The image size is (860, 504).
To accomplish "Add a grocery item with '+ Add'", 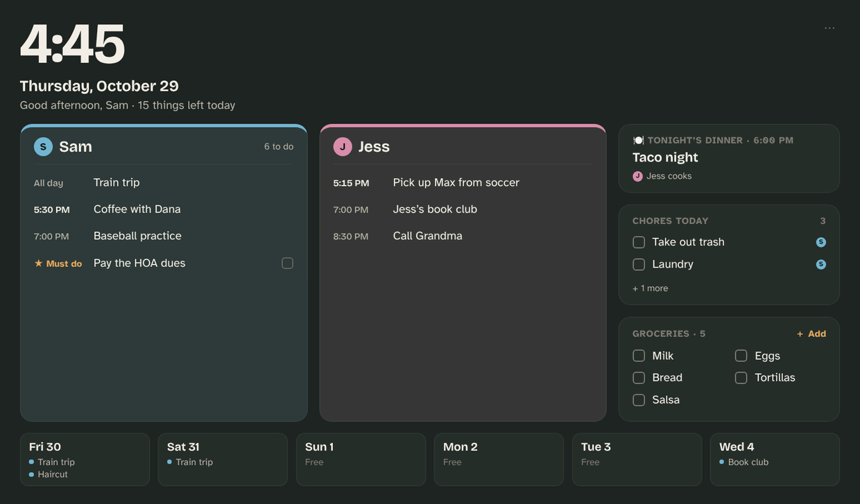I will pos(811,333).
